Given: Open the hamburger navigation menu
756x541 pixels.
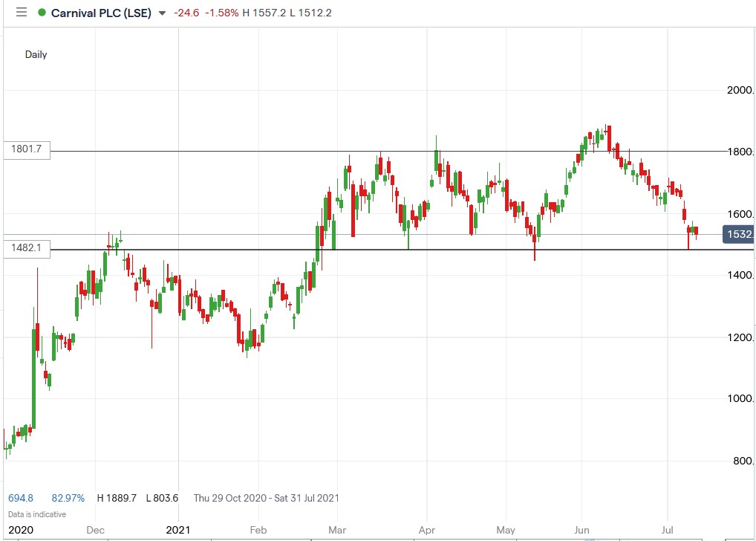Looking at the screenshot, I should (21, 12).
